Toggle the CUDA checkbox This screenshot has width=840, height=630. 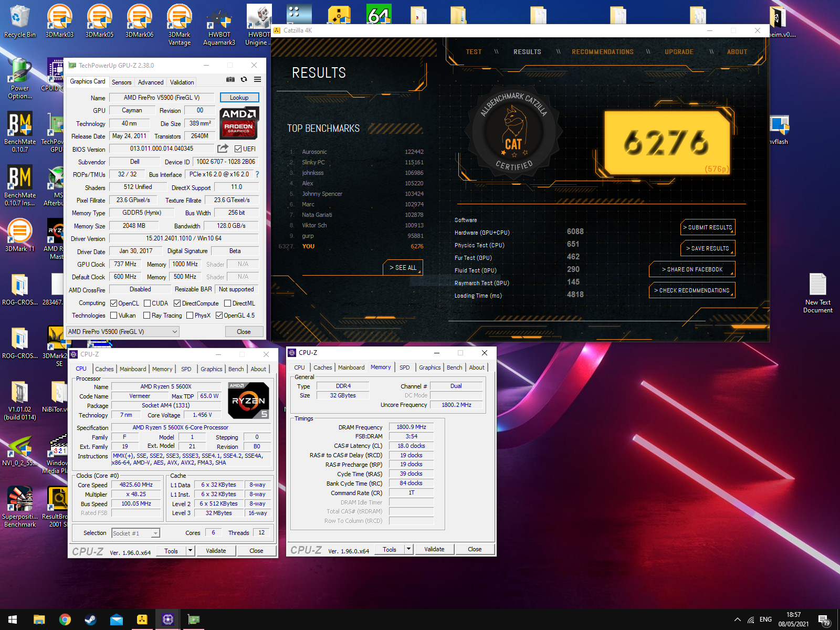148,303
